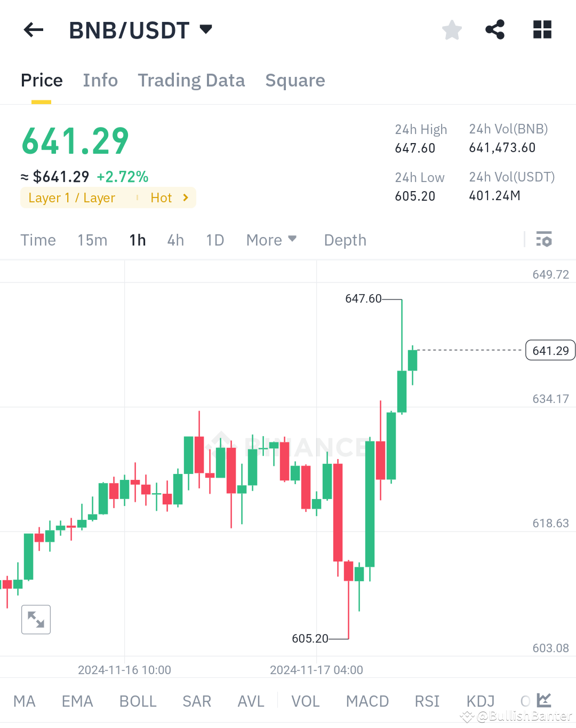Screen dimensions: 576x728
Task: Open the markets grid icon
Action: pos(542,30)
